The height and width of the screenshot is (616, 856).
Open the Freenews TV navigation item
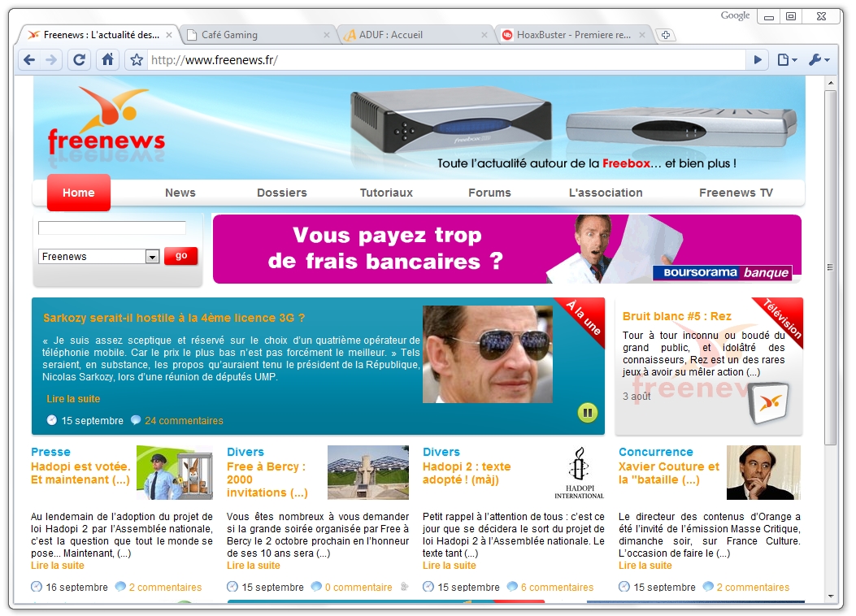736,193
